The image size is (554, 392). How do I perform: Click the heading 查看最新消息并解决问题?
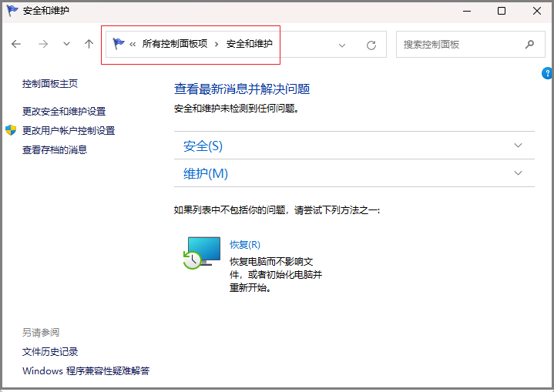(x=242, y=89)
